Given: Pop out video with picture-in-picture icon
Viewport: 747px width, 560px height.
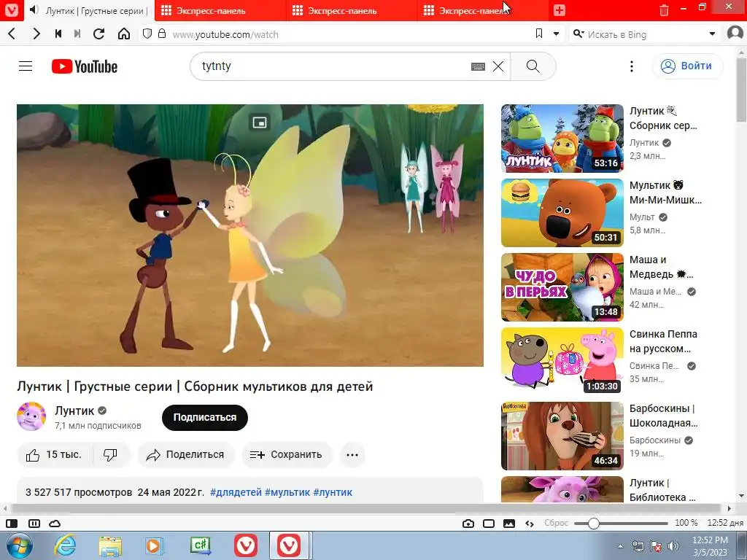Looking at the screenshot, I should click(x=260, y=122).
